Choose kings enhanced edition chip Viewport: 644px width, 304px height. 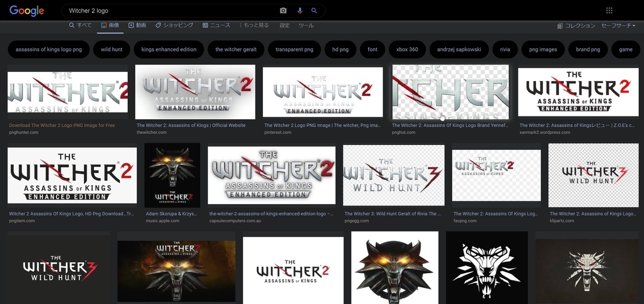coord(169,49)
